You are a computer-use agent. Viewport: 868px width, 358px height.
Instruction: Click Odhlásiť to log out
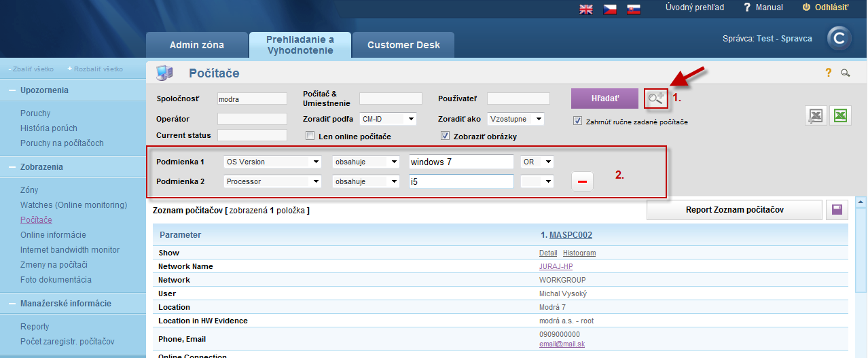click(826, 7)
